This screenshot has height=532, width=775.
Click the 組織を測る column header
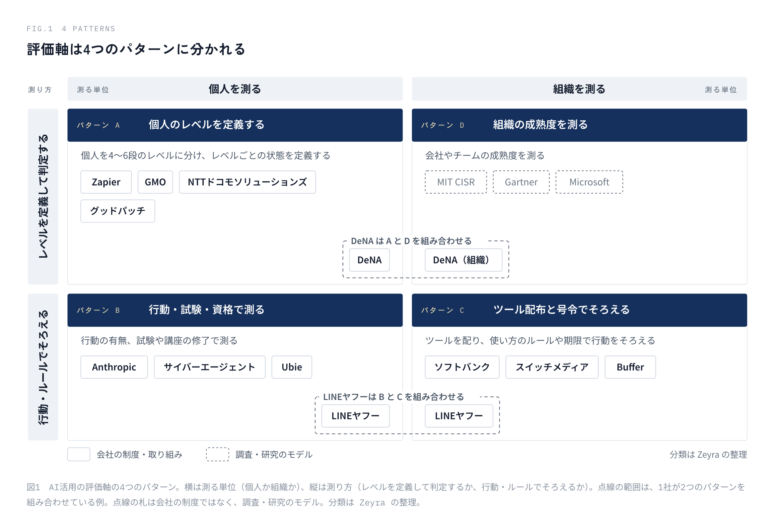580,89
